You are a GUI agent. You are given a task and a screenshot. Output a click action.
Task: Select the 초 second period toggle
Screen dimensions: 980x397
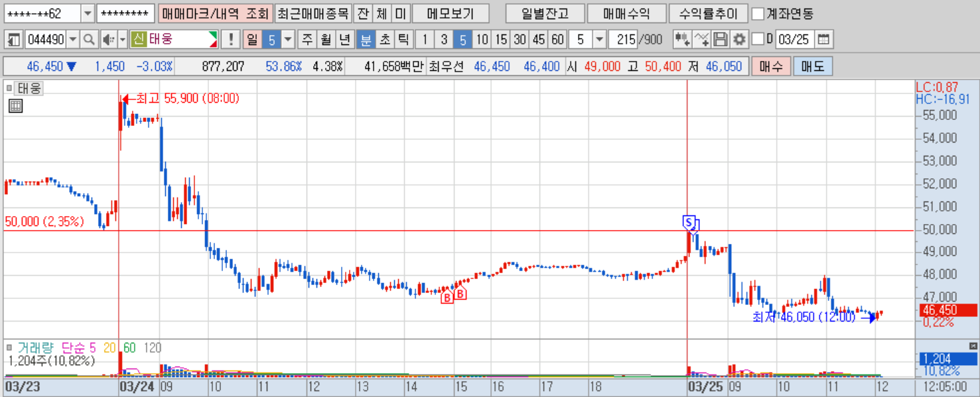[x=384, y=40]
